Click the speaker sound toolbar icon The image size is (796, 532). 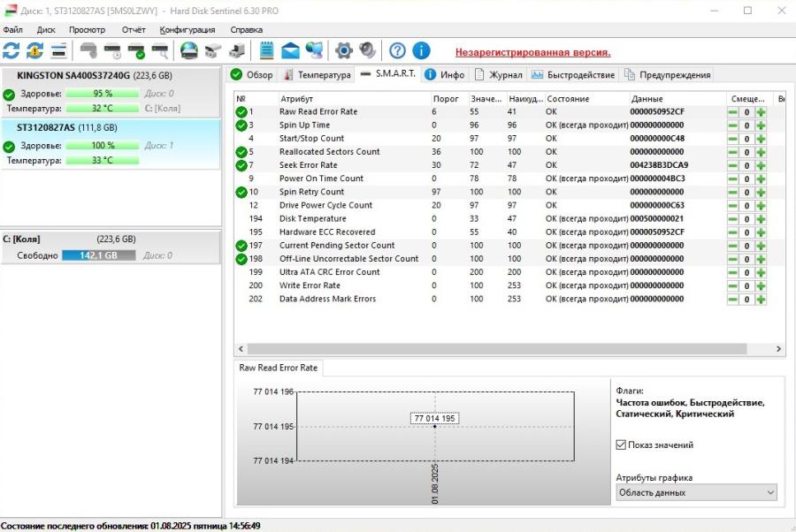[x=366, y=50]
